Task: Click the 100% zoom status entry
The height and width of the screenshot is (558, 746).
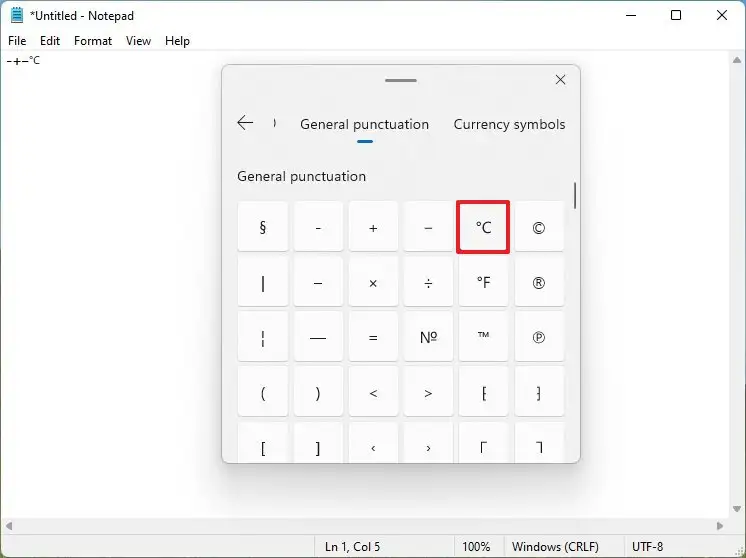Action: coord(476,547)
